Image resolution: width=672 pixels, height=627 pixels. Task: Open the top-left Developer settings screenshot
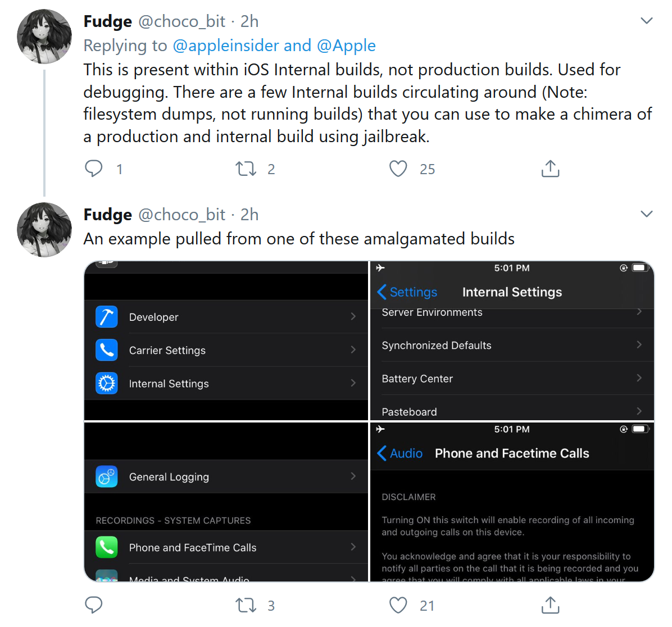226,340
